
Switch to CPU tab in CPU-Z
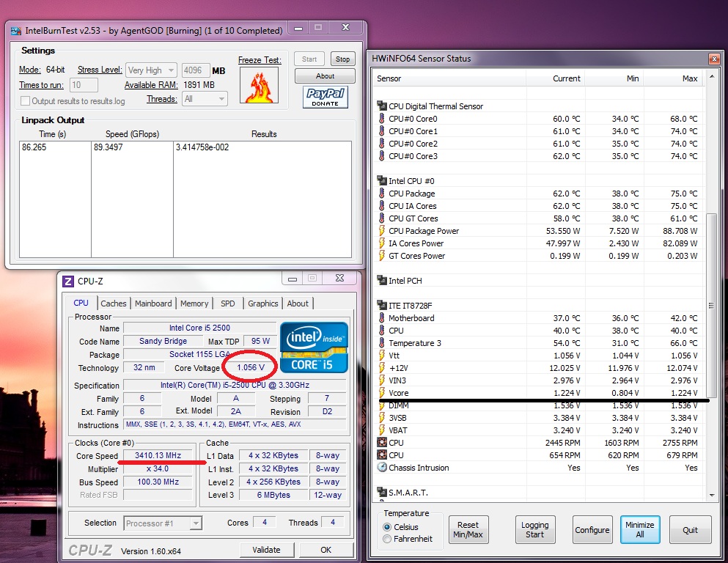pos(81,303)
